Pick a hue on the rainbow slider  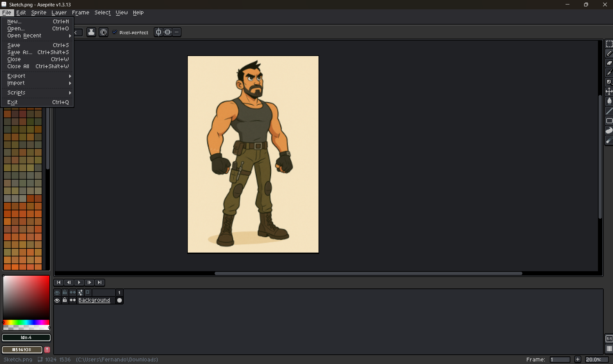pos(26,322)
